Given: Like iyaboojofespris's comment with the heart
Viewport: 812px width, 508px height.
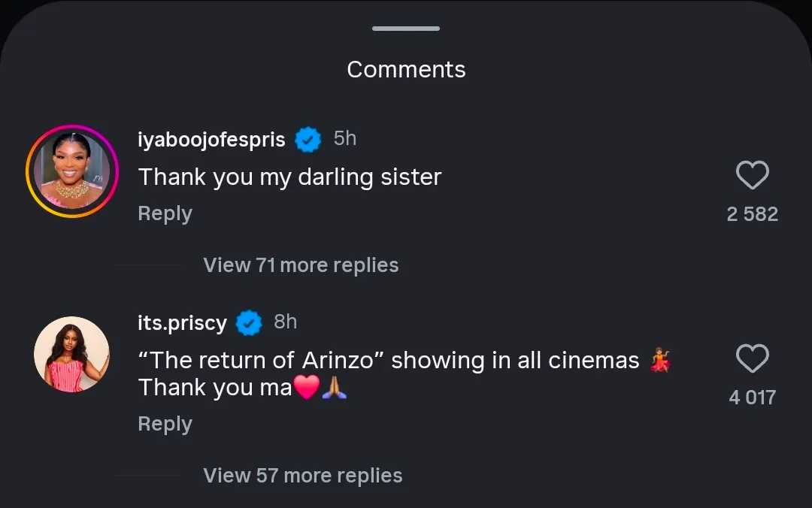Looking at the screenshot, I should coord(752,176).
